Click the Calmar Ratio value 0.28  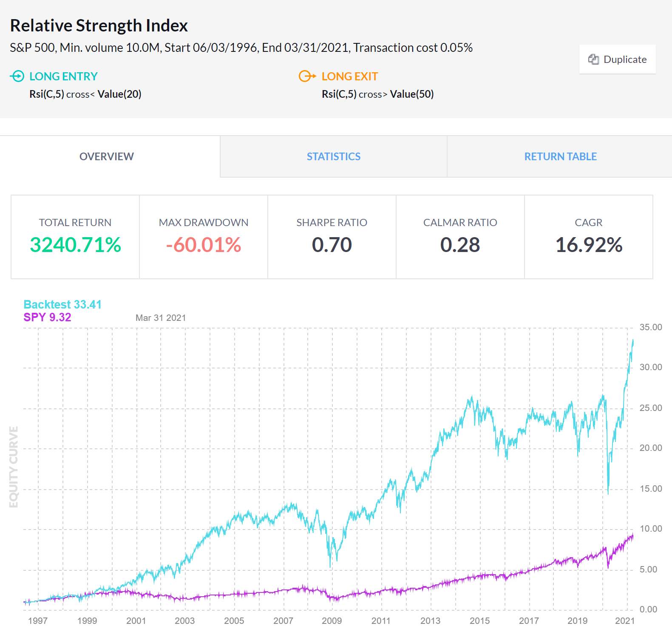pyautogui.click(x=460, y=245)
